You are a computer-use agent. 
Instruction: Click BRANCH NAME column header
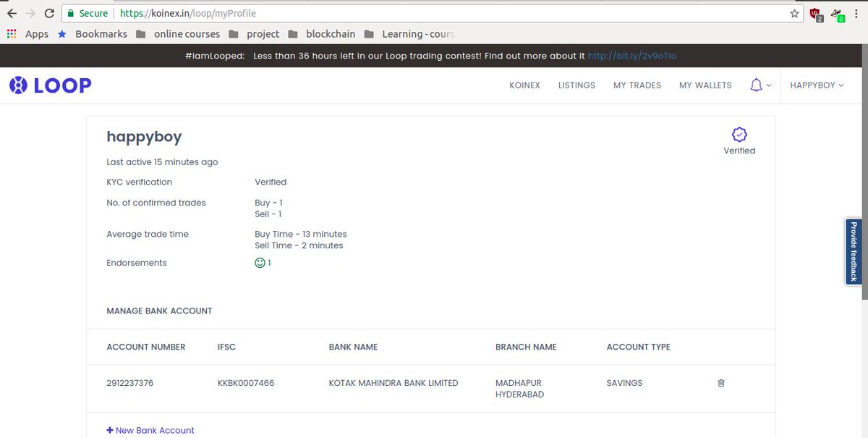(526, 347)
